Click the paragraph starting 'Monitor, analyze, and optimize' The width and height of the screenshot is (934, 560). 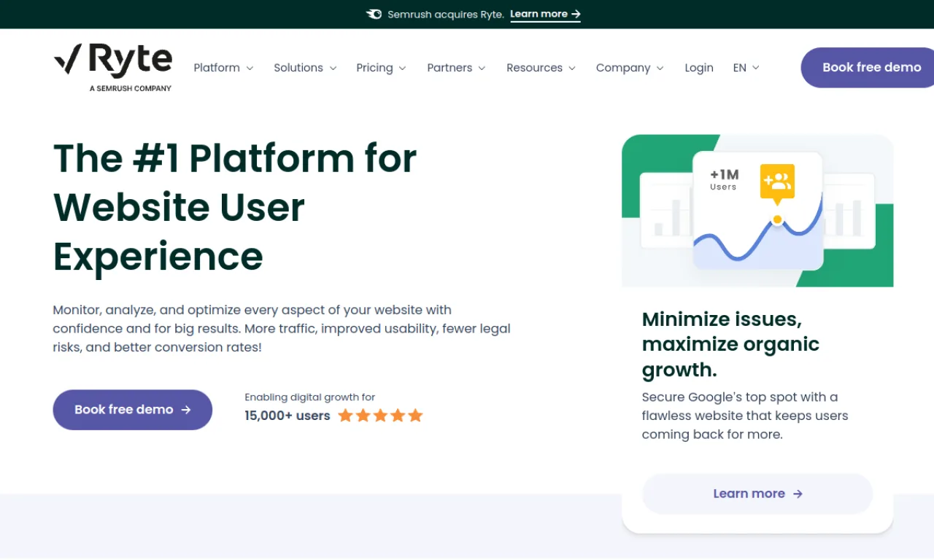282,328
